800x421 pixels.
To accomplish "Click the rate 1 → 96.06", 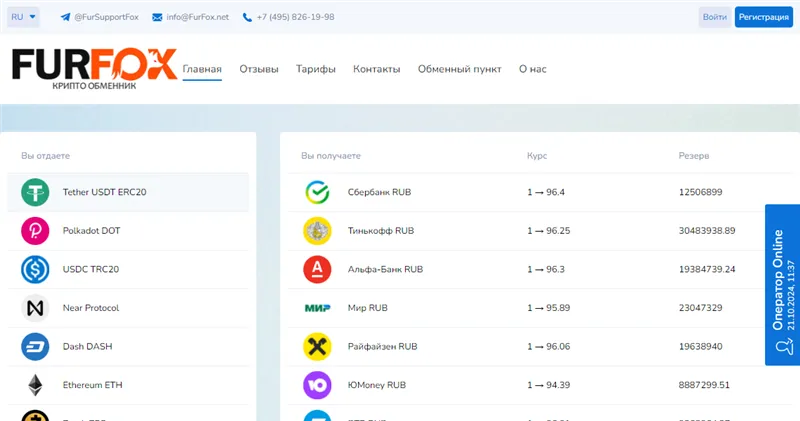I will (548, 346).
